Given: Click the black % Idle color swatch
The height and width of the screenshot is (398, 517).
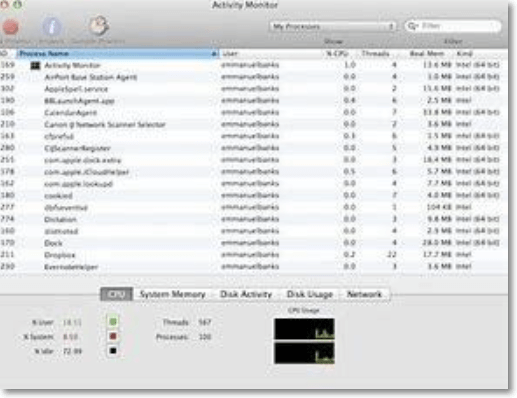Looking at the screenshot, I should (x=113, y=351).
